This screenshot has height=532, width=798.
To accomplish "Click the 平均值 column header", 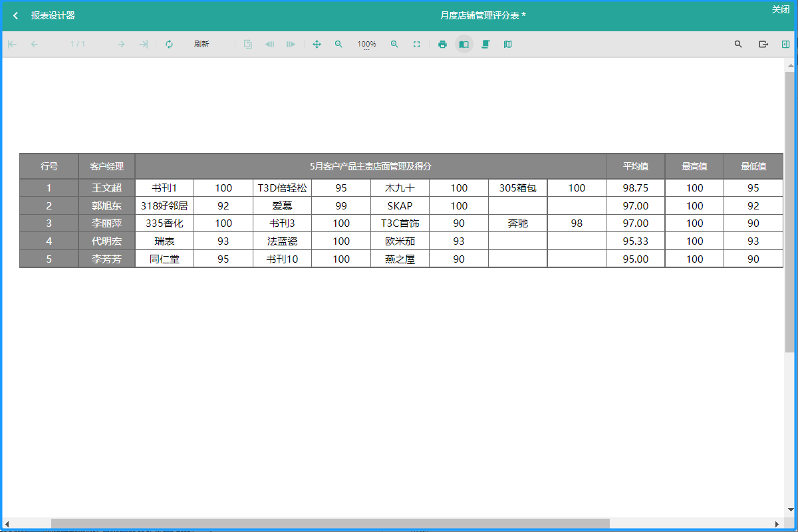I will click(635, 166).
